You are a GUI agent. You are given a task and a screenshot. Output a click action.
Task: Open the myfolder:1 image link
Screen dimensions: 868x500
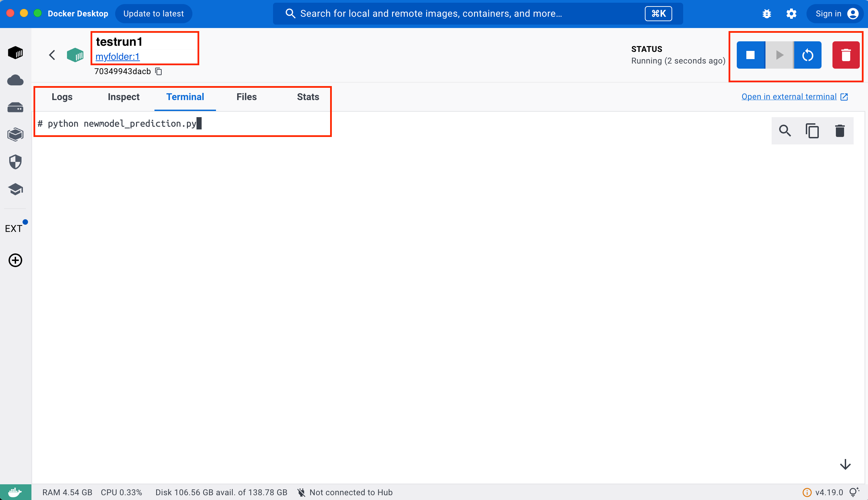pyautogui.click(x=118, y=57)
